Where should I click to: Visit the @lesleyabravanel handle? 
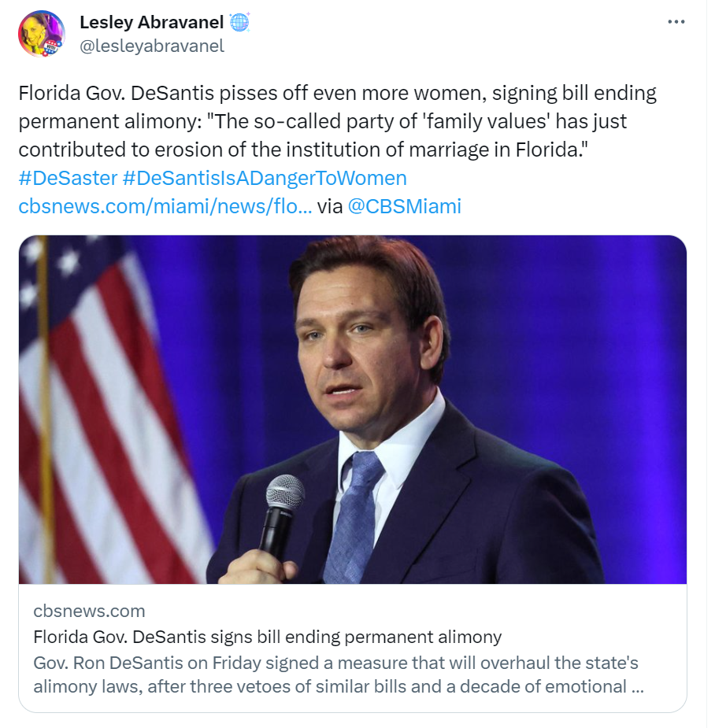pyautogui.click(x=152, y=46)
